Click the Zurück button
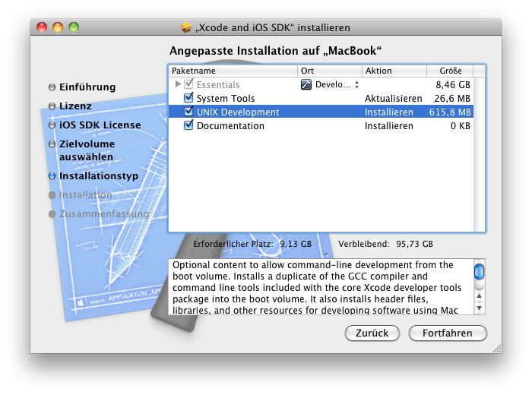Viewport: 532px width, 395px height. coord(372,333)
